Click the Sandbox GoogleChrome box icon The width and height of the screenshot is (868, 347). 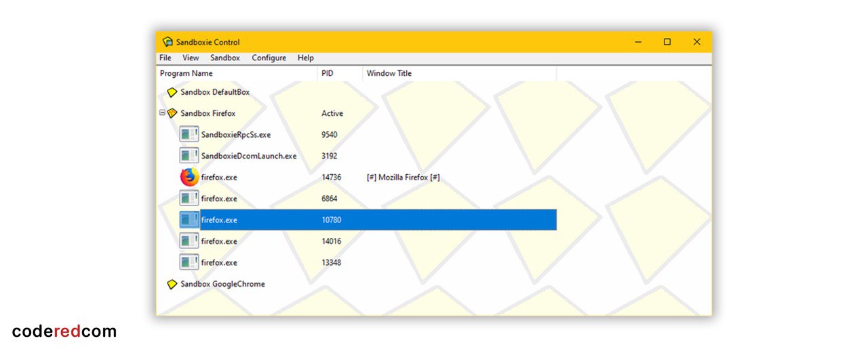click(172, 284)
